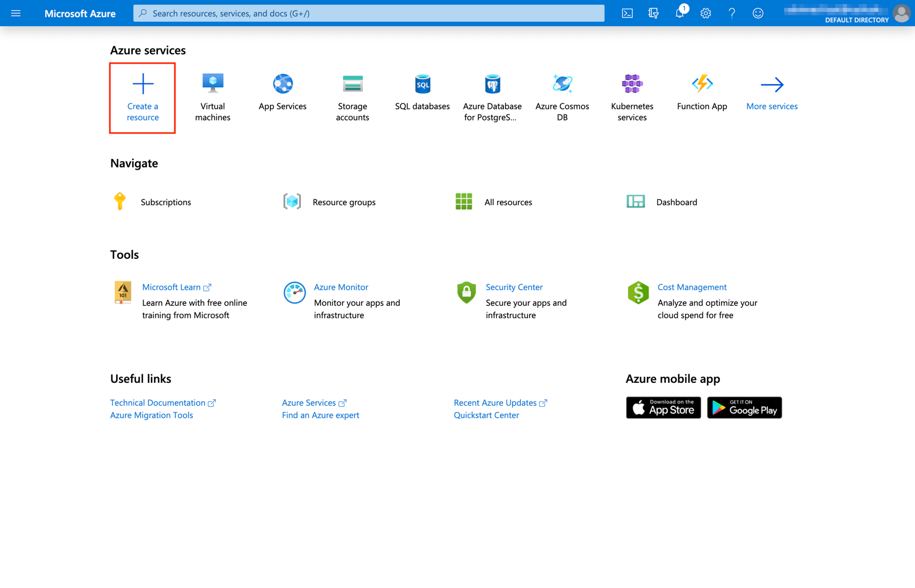The image size is (915, 588).
Task: Open Quickstart Center link
Action: (x=486, y=415)
